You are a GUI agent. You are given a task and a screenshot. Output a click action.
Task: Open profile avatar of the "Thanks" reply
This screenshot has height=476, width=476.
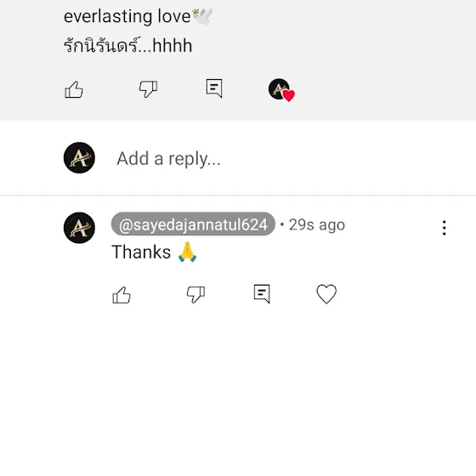79,228
